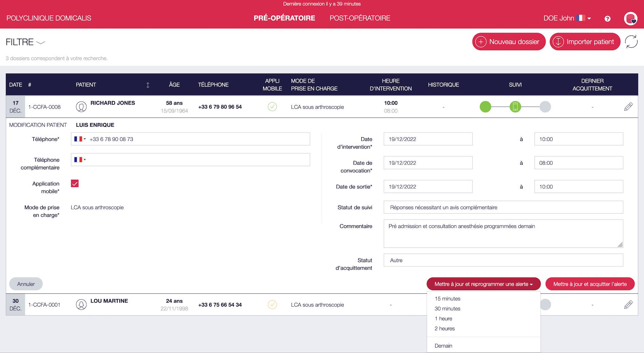Uncheck the Application mobile checkbox
644x353 pixels.
click(x=75, y=183)
